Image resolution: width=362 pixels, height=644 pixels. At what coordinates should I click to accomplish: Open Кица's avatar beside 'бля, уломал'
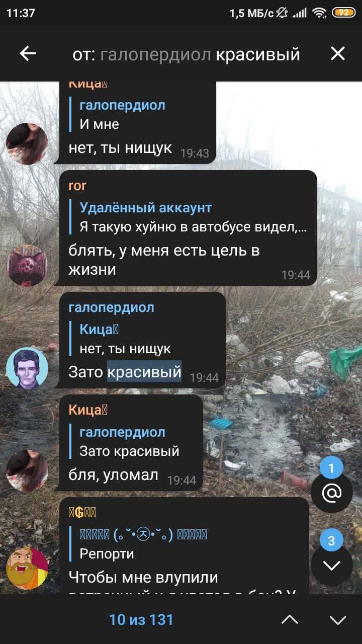pos(27,471)
